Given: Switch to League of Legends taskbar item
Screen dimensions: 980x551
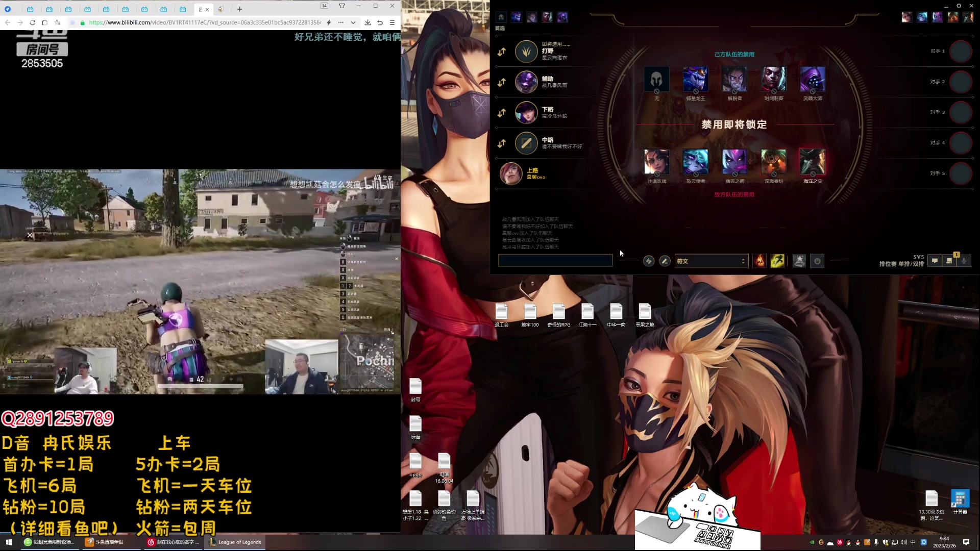Looking at the screenshot, I should (235, 542).
